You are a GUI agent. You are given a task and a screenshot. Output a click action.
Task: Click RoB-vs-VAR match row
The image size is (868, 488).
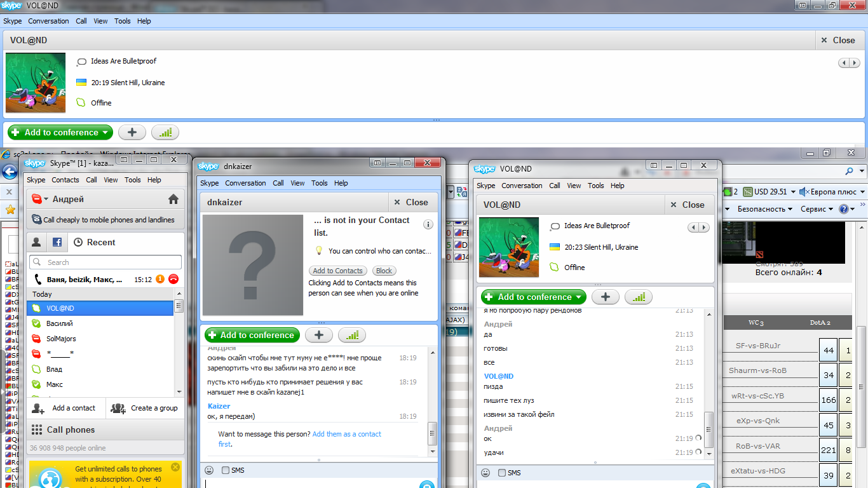tap(758, 446)
